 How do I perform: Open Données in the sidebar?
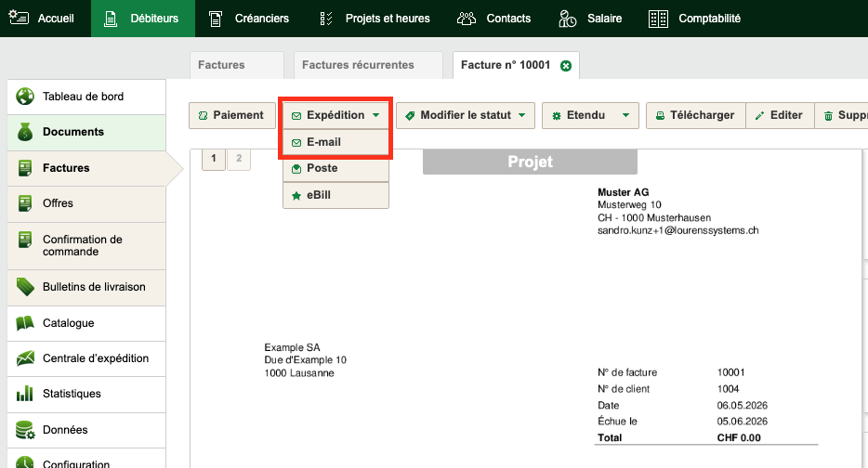click(x=86, y=430)
